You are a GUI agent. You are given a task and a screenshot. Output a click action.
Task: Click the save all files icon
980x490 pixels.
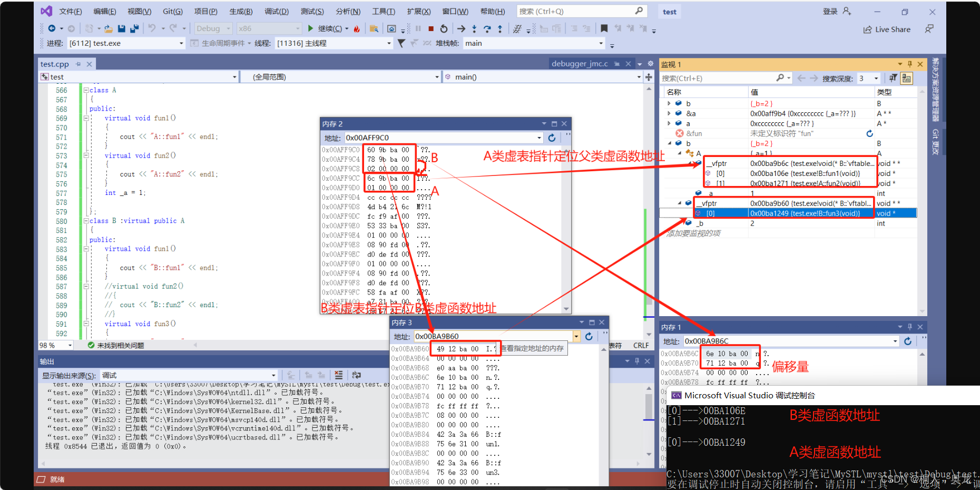pos(134,28)
